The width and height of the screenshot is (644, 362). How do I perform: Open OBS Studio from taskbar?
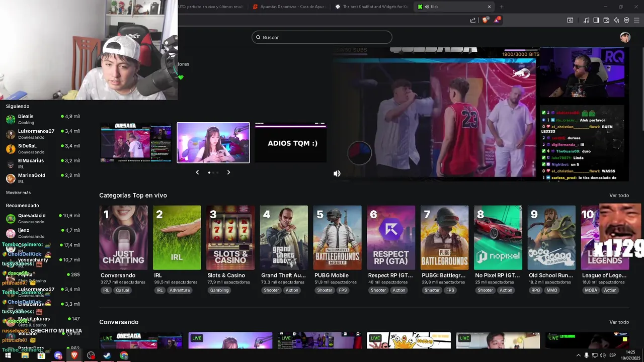[x=91, y=355]
